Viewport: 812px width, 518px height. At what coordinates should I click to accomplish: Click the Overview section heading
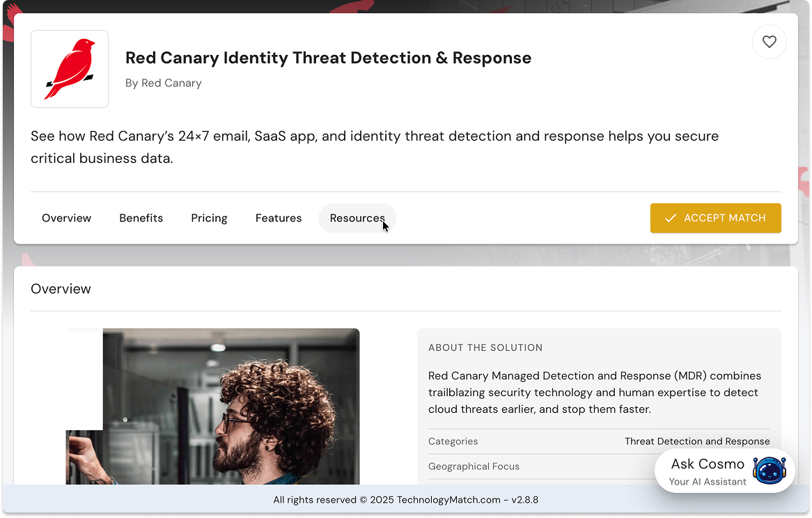point(61,289)
